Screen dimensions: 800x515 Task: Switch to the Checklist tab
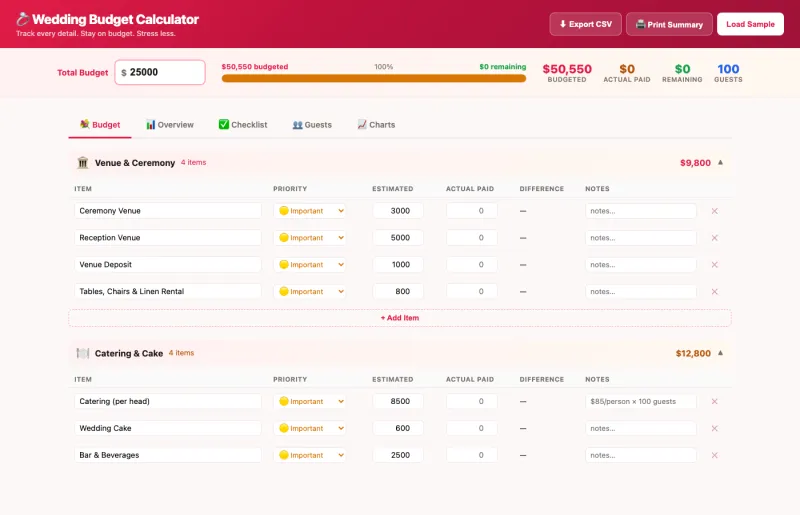(x=243, y=125)
